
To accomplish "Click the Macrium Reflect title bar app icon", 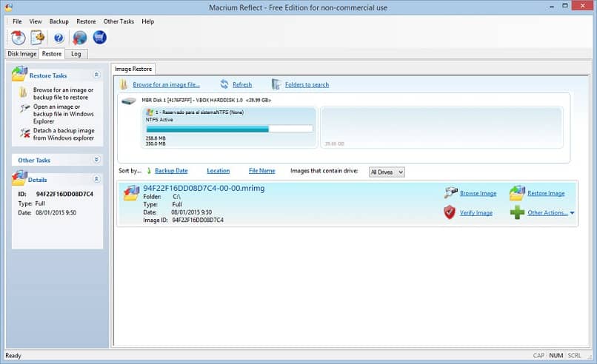I will click(x=9, y=7).
